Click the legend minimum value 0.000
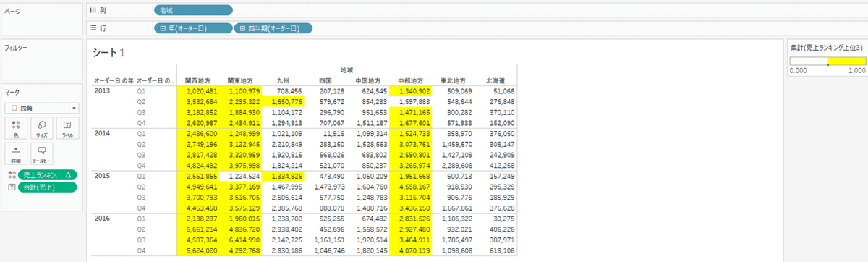 point(798,72)
